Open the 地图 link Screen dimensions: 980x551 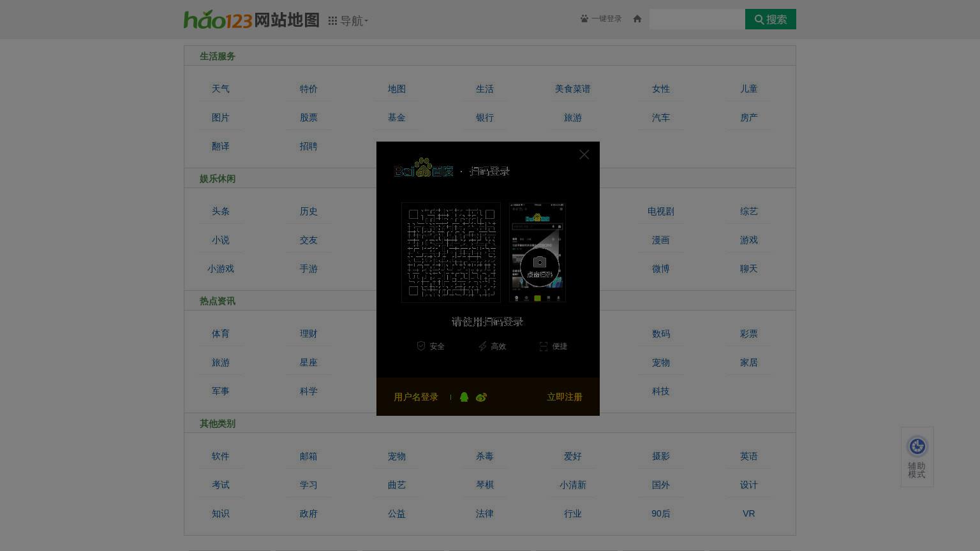397,89
